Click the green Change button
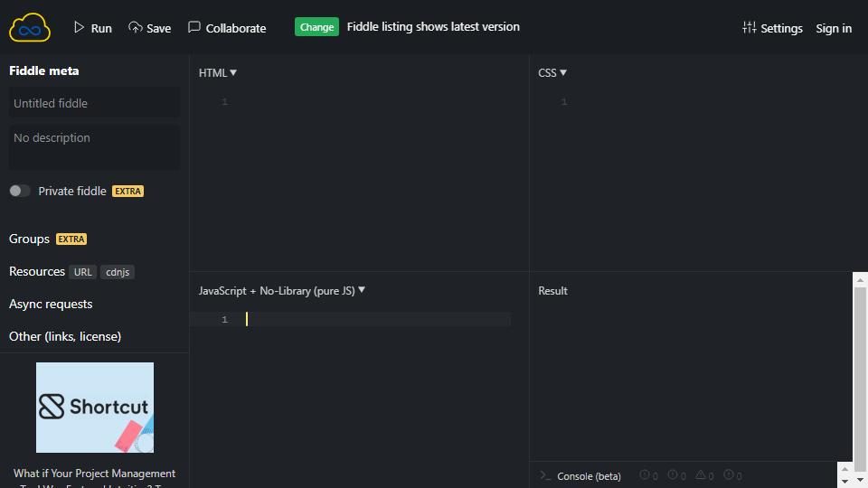Screen dimensions: 868x488 [x=316, y=26]
